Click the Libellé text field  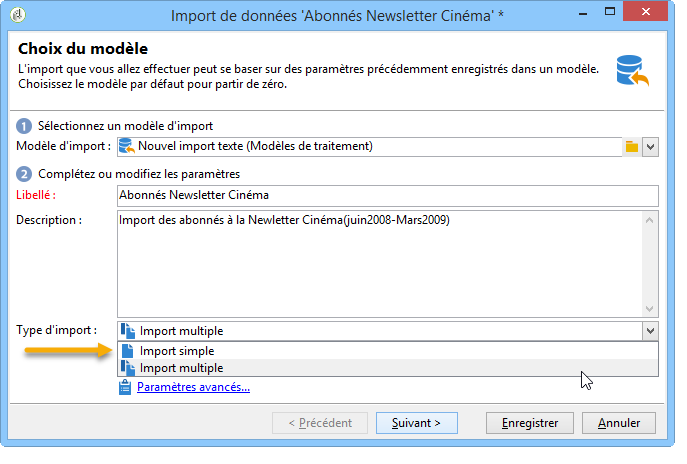388,195
